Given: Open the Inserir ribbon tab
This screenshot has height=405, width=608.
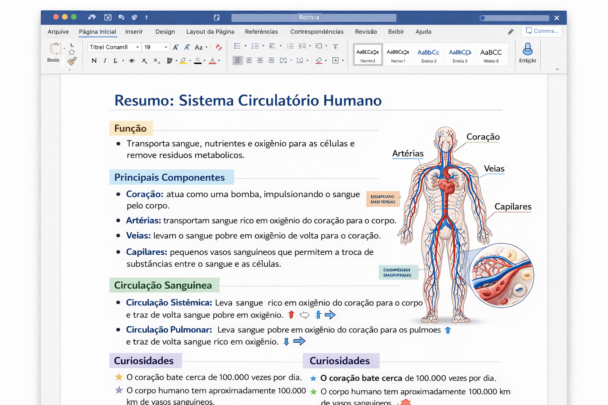Looking at the screenshot, I should (x=133, y=31).
